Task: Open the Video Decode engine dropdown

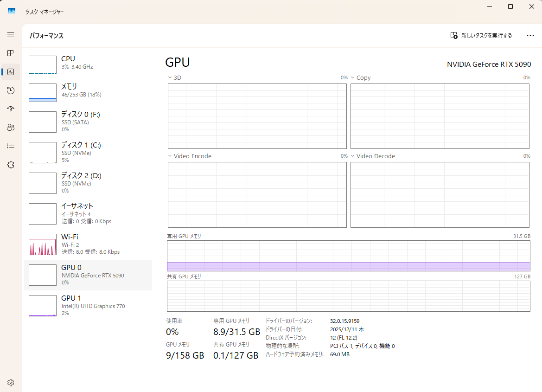Action: click(353, 156)
